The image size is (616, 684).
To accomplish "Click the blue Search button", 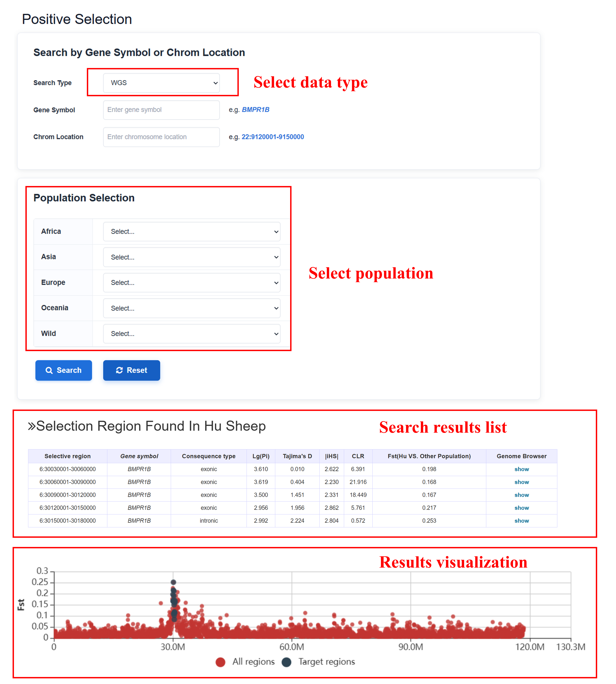I will coord(64,370).
